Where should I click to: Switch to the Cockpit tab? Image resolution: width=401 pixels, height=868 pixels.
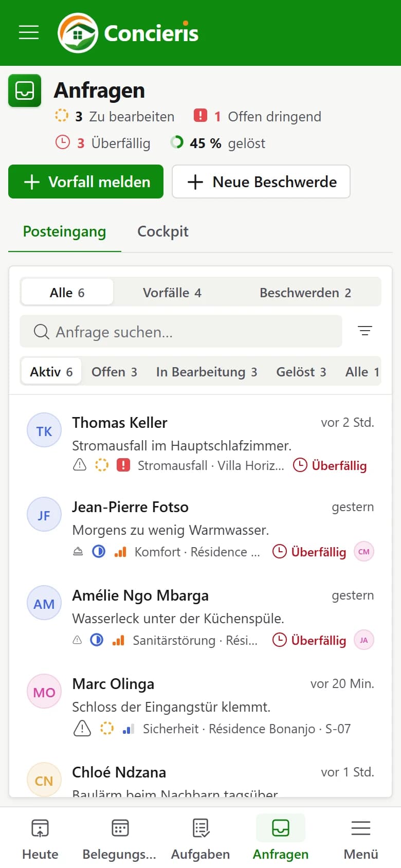point(163,231)
